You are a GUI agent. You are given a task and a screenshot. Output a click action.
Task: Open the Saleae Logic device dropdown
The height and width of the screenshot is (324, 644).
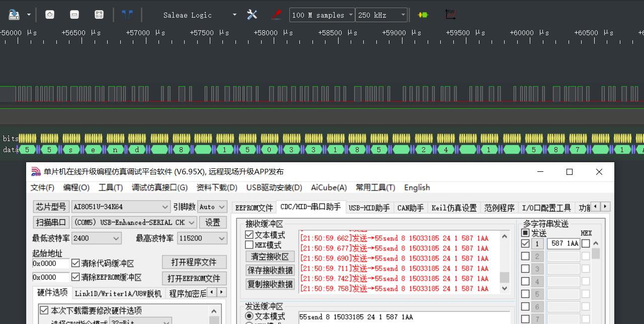[x=199, y=15]
